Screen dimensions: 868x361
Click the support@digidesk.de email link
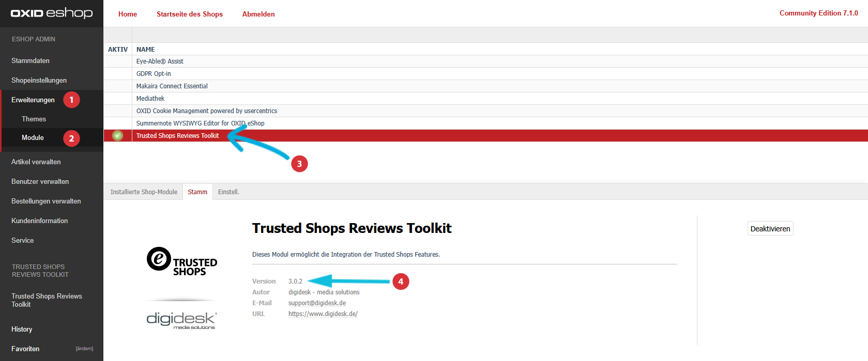click(317, 303)
